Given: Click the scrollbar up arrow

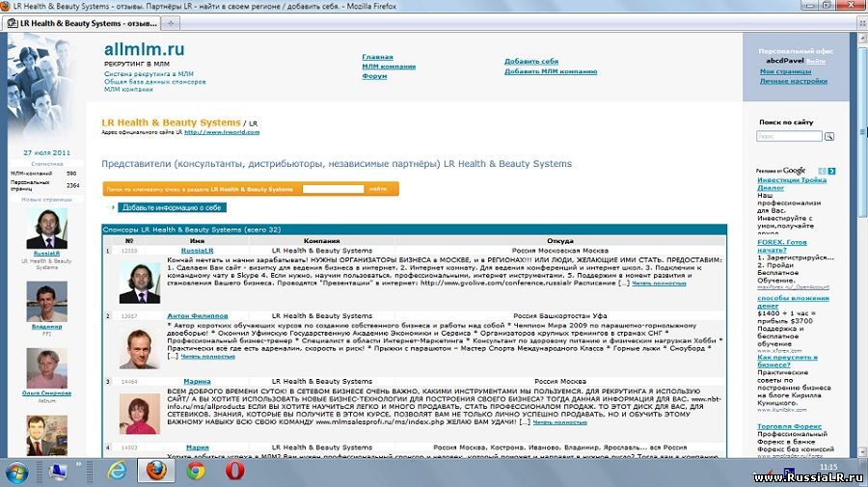Looking at the screenshot, I should 862,39.
